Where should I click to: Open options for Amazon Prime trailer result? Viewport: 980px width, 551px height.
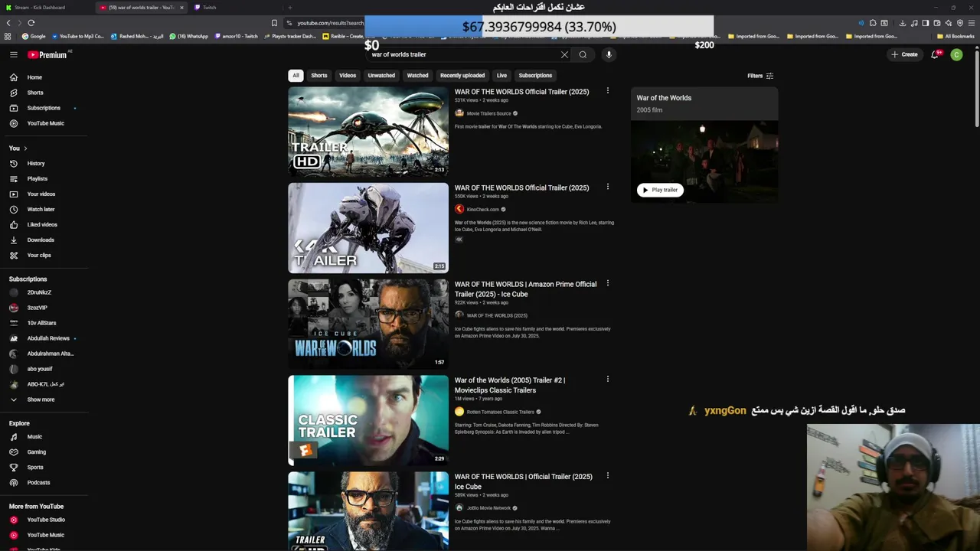(x=608, y=283)
